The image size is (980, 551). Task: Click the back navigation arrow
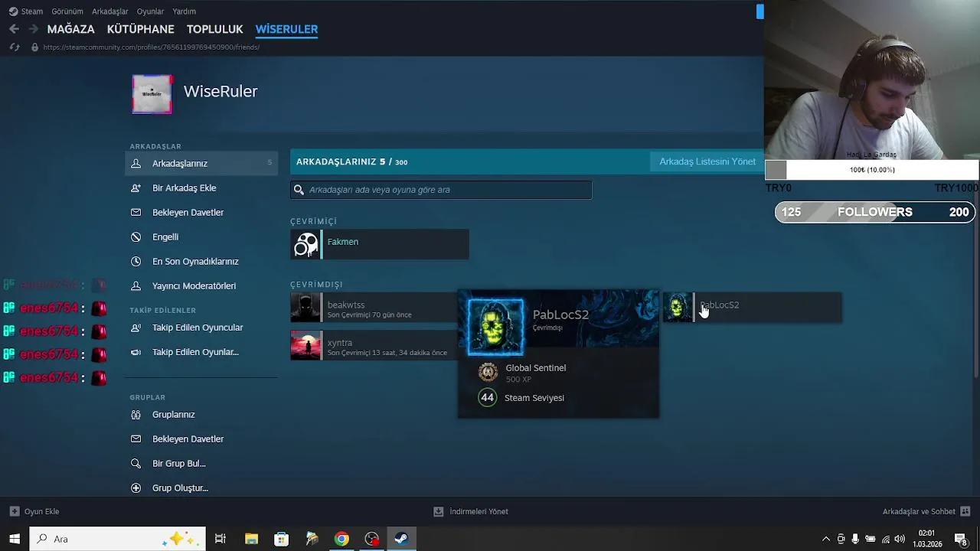(14, 29)
